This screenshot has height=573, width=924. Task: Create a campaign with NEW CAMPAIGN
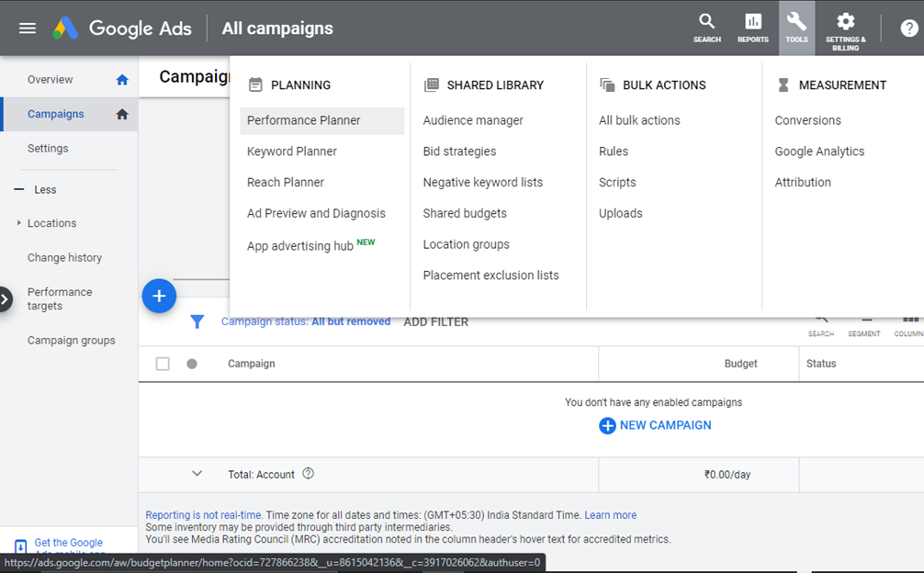coord(655,424)
